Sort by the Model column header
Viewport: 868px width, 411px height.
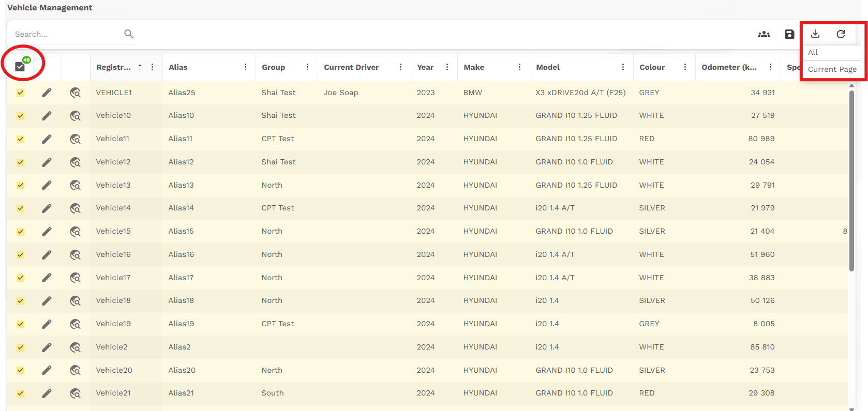click(x=548, y=67)
